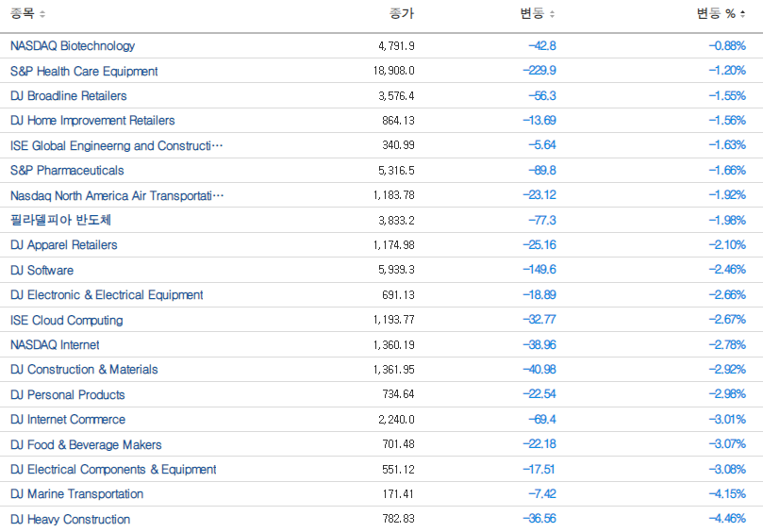Select closing price 5,316.5

(x=396, y=171)
